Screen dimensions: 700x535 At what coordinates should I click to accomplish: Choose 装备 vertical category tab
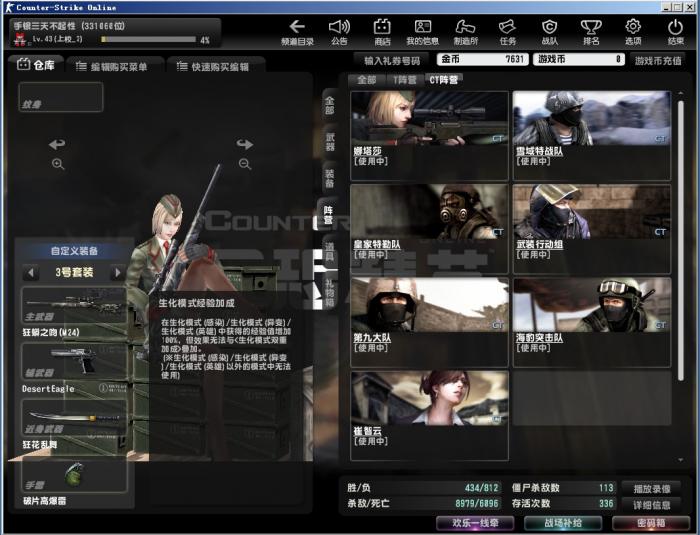tap(329, 178)
